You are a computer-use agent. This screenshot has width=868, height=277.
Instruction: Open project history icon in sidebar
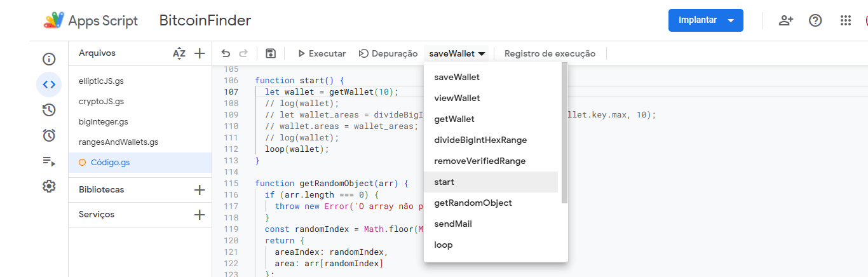click(x=49, y=110)
